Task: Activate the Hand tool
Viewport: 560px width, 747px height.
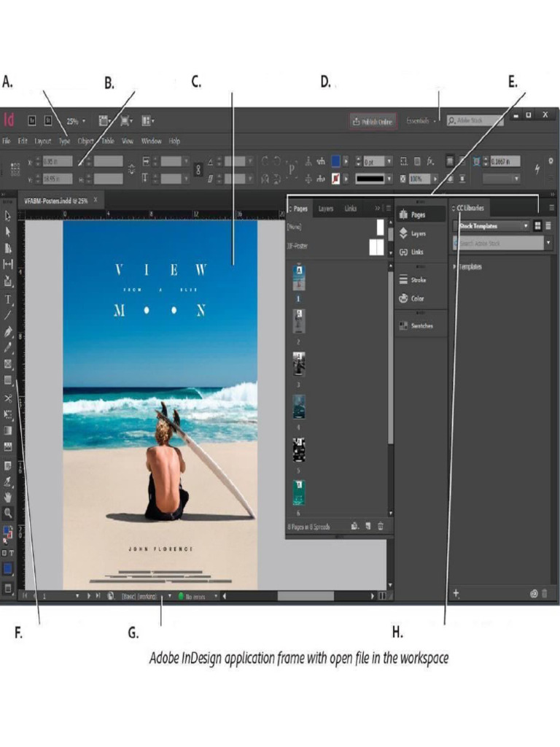Action: [x=8, y=497]
